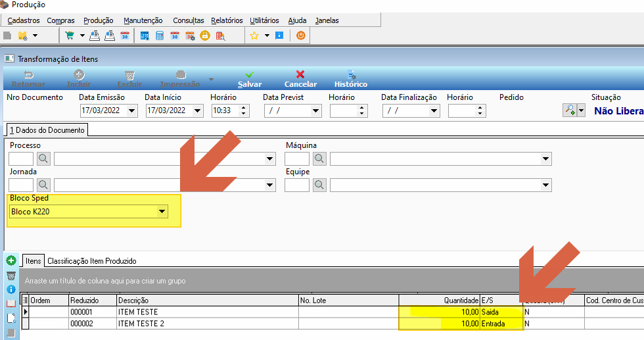
Task: Click the yellow star favorites icon
Action: (254, 36)
